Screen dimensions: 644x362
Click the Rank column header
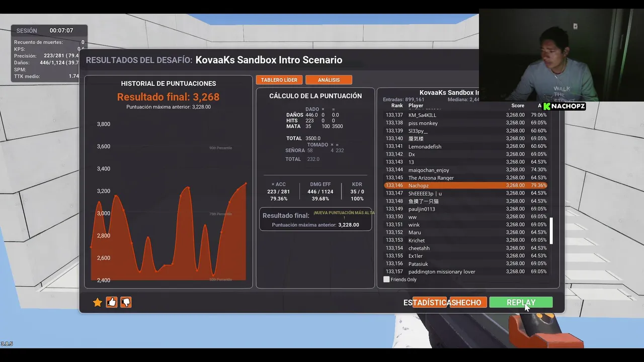[x=397, y=106]
